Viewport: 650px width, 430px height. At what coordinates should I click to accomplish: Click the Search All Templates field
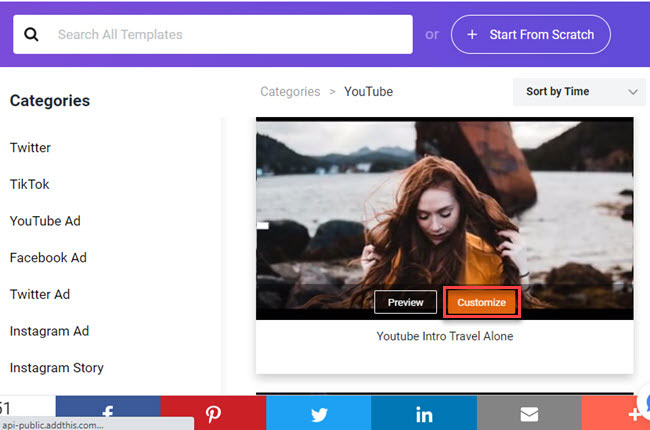click(x=213, y=34)
